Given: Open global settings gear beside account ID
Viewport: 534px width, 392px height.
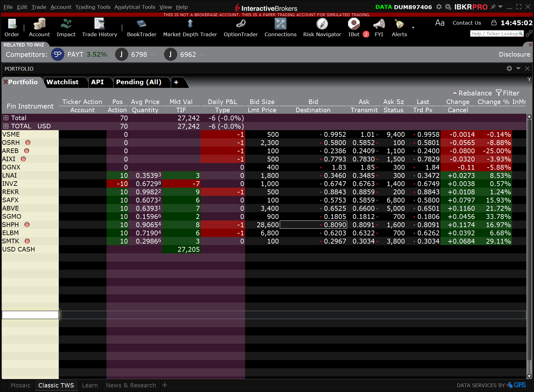Looking at the screenshot, I should click(439, 7).
